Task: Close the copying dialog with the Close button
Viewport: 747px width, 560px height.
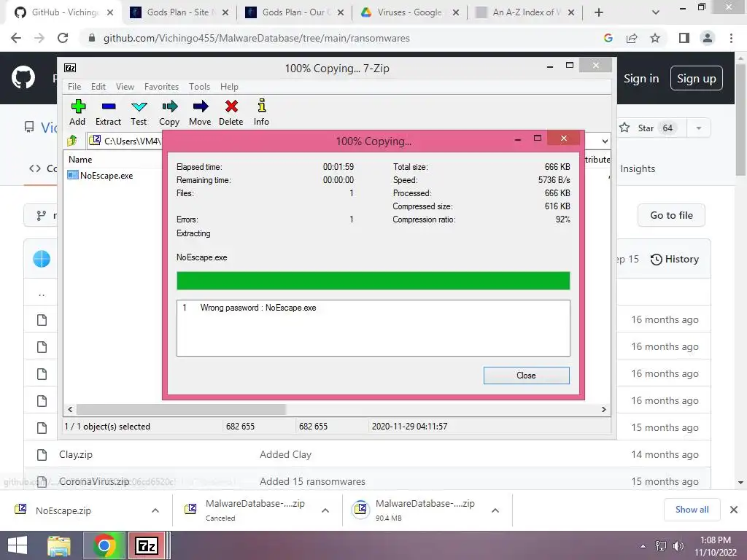Action: (527, 376)
